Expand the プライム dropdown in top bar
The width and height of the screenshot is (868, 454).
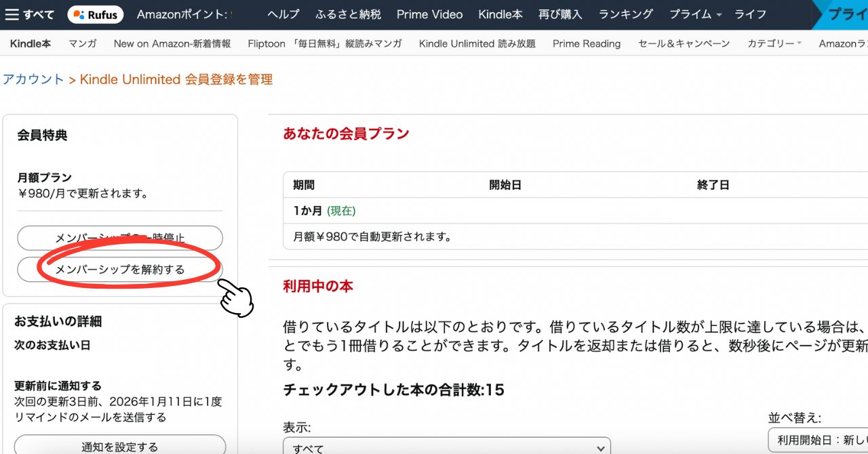[x=695, y=14]
